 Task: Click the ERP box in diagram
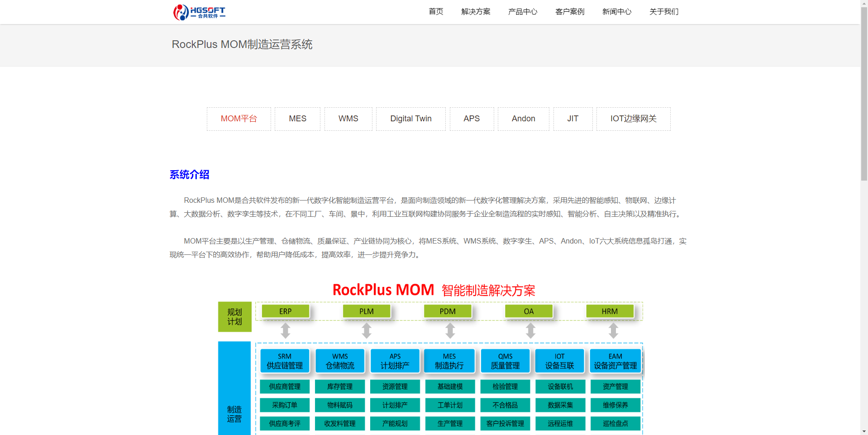point(286,311)
